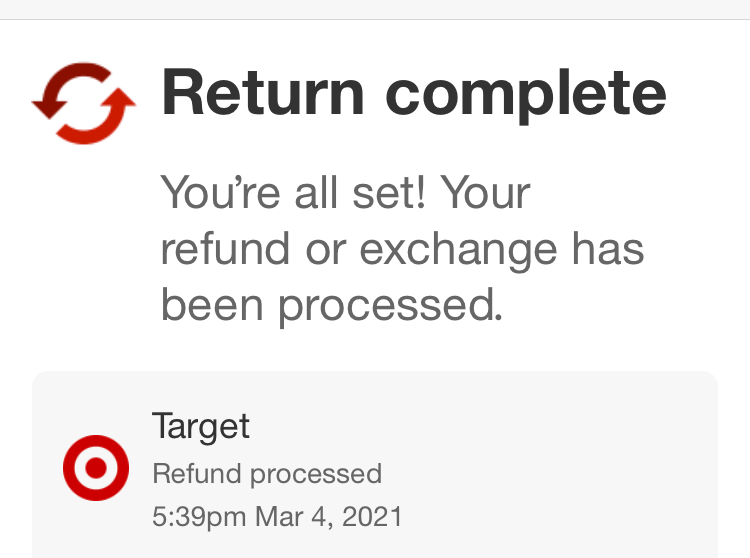Click the word "Return" in the heading
The image size is (750, 558).
tap(262, 93)
